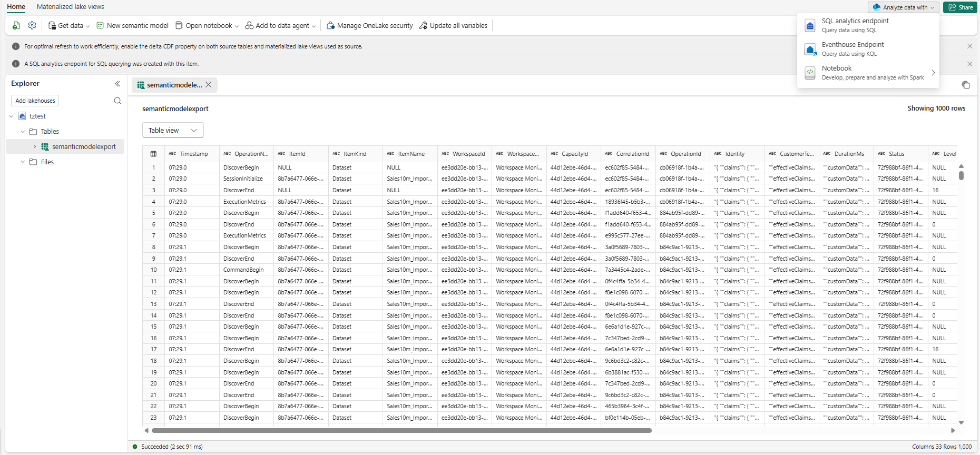
Task: Dismiss the SQL analytics endpoint created banner
Action: [x=969, y=64]
